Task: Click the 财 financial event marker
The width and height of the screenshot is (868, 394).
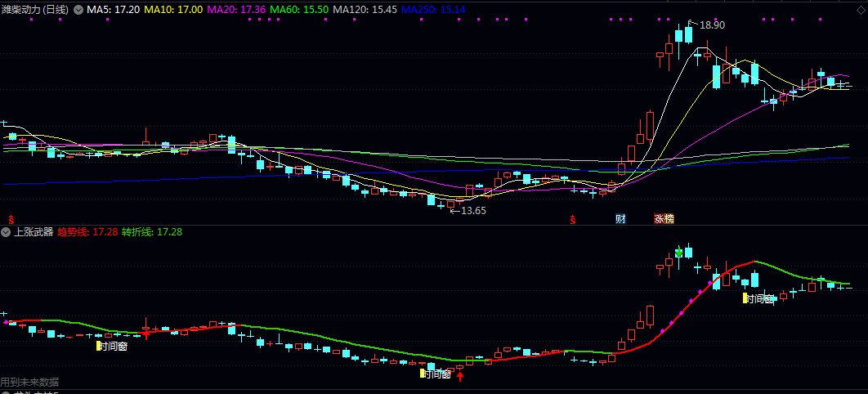Action: point(620,218)
